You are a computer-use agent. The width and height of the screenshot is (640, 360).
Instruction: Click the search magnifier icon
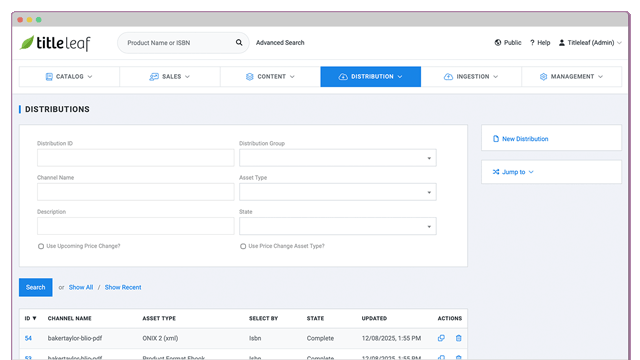click(239, 42)
